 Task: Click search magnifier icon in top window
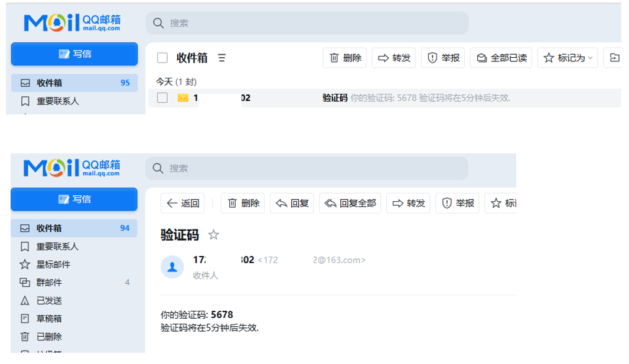pos(158,23)
